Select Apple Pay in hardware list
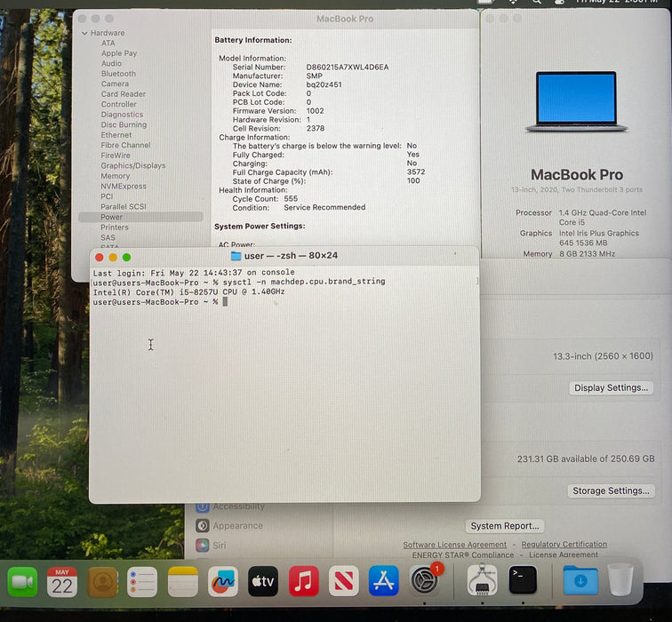 [x=119, y=53]
